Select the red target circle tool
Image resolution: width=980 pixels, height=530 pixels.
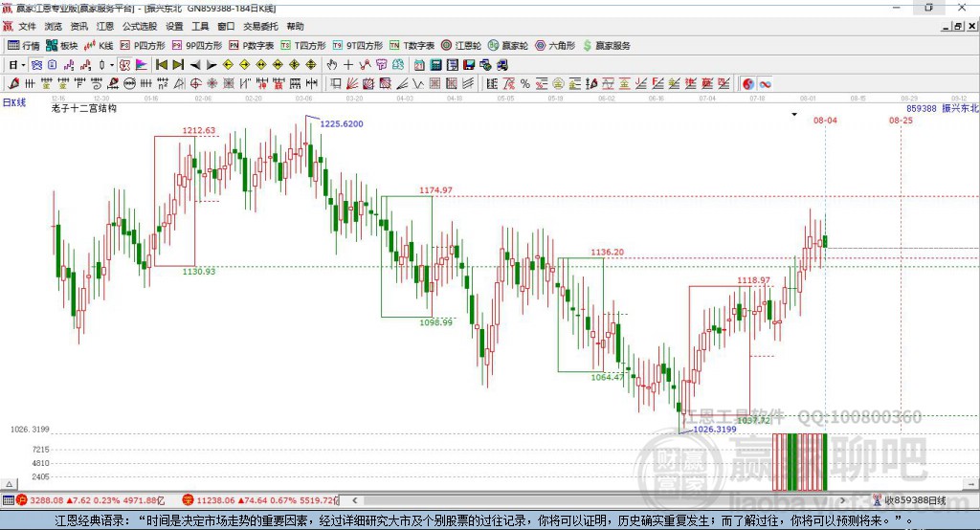coord(195,83)
